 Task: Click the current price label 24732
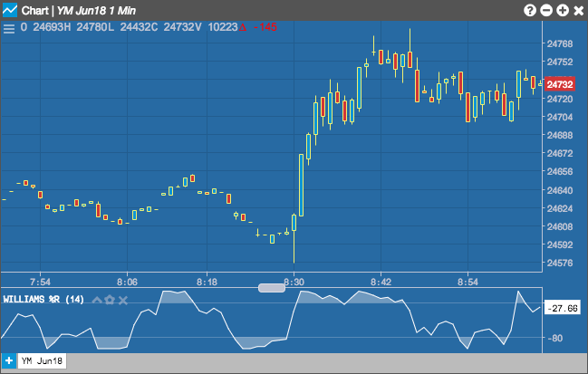point(560,84)
